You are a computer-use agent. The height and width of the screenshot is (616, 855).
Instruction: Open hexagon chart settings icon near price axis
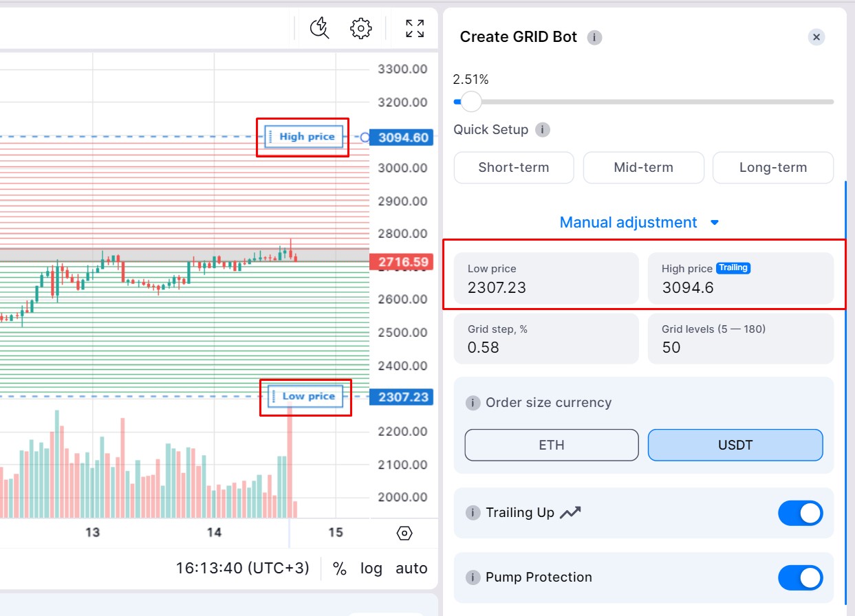point(404,533)
